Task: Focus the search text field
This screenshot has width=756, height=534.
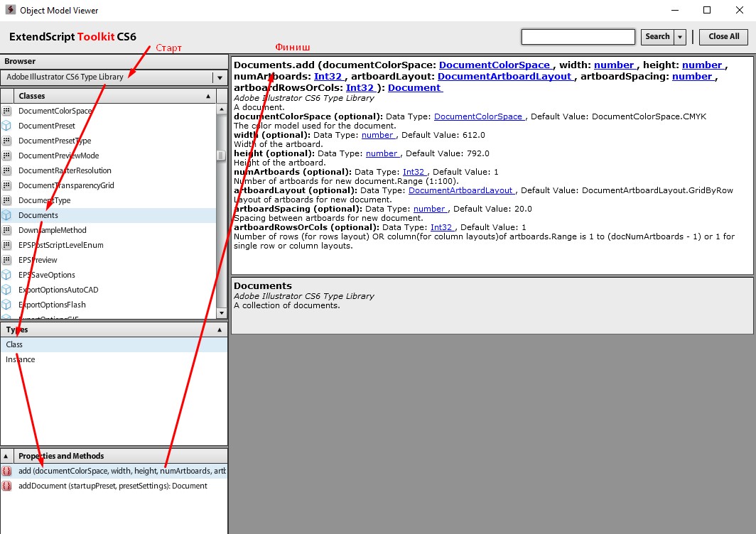Action: point(578,37)
